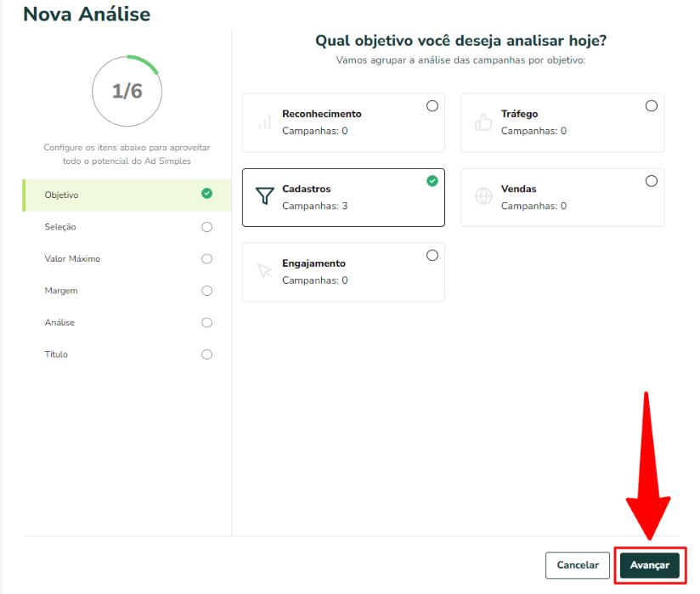This screenshot has height=594, width=700.
Task: Click the Engajamento card title
Action: click(313, 263)
